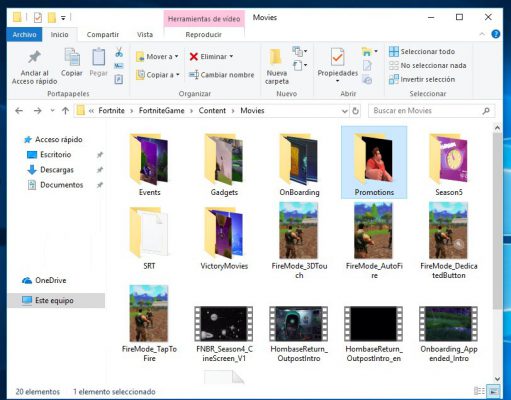Open the Copiar a dropdown
The height and width of the screenshot is (400, 511).
point(158,75)
